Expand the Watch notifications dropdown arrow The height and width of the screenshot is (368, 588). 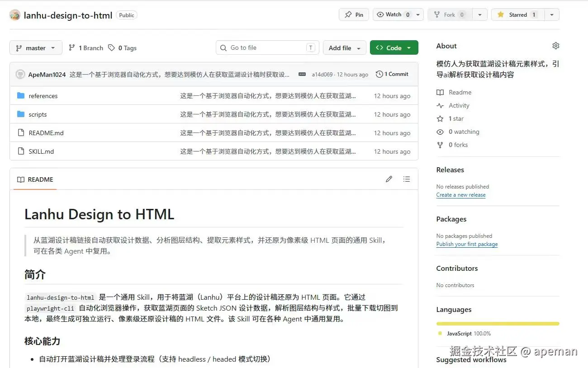[418, 14]
